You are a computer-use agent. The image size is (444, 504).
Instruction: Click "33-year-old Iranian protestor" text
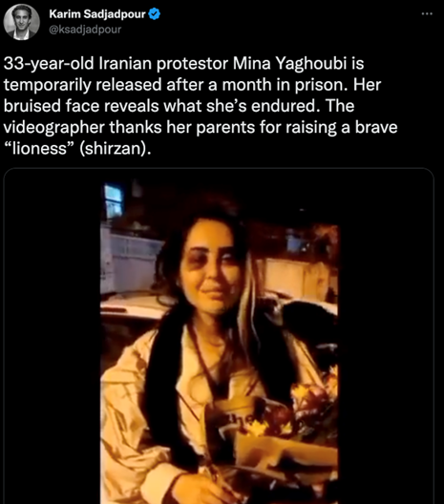pyautogui.click(x=116, y=63)
